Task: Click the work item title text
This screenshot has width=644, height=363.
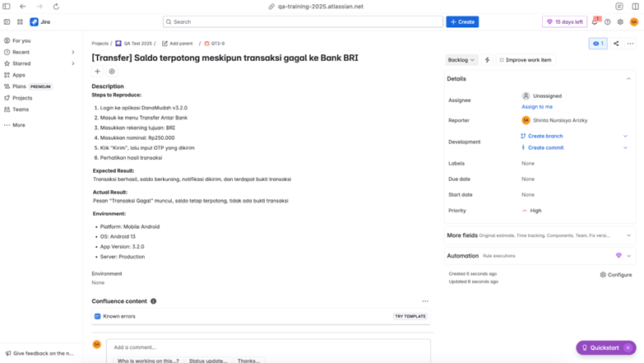Action: 225,58
